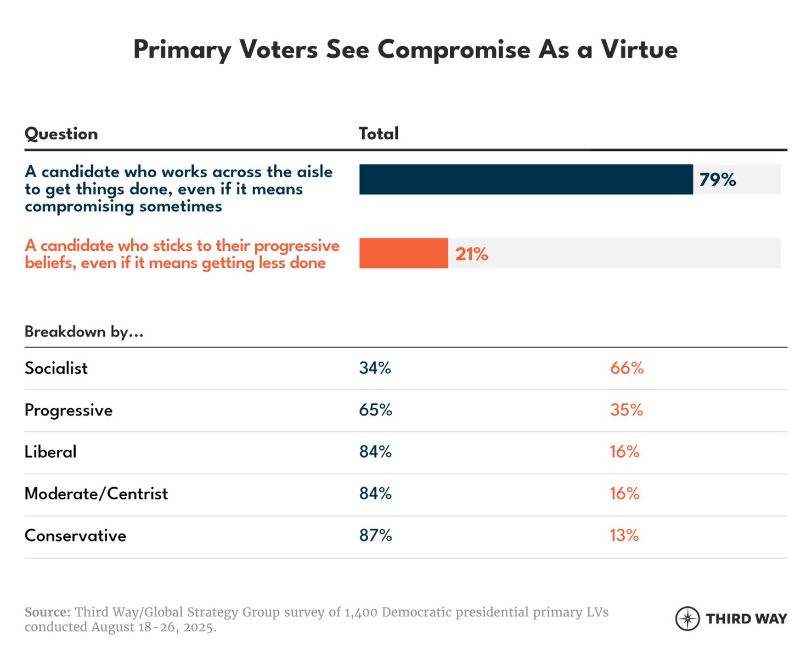Select the "Total" column header
Image resolution: width=812 pixels, height=653 pixels.
click(379, 134)
